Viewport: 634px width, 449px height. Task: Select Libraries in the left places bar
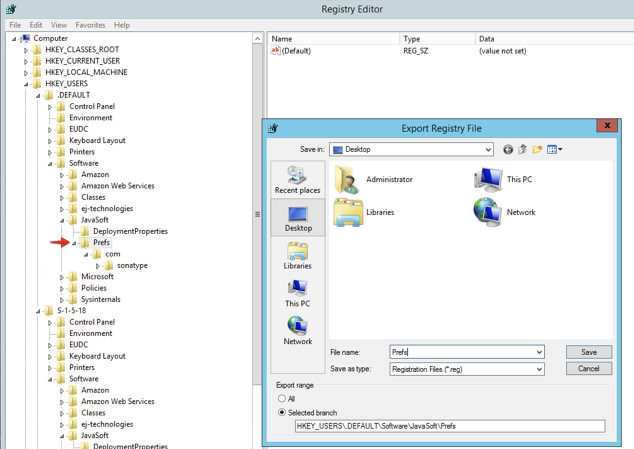pos(297,255)
